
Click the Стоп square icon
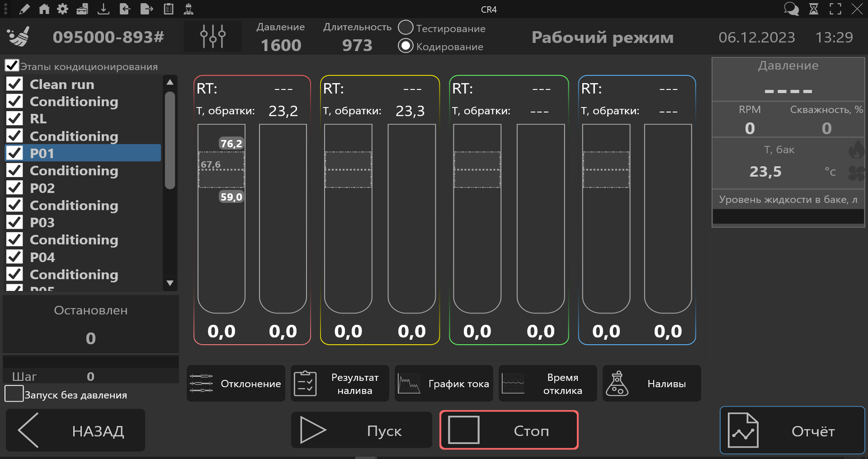click(x=464, y=430)
